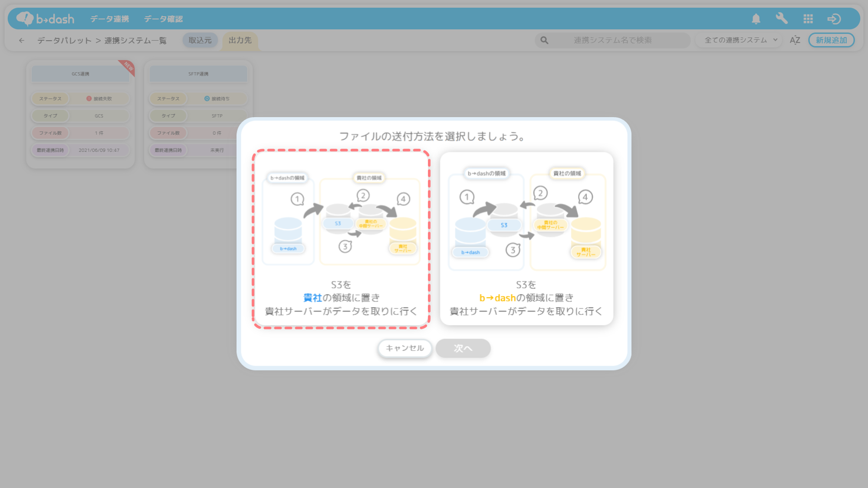Click the 2021/06/09 10:47 date value
Screen dimensions: 868x488
(99, 150)
